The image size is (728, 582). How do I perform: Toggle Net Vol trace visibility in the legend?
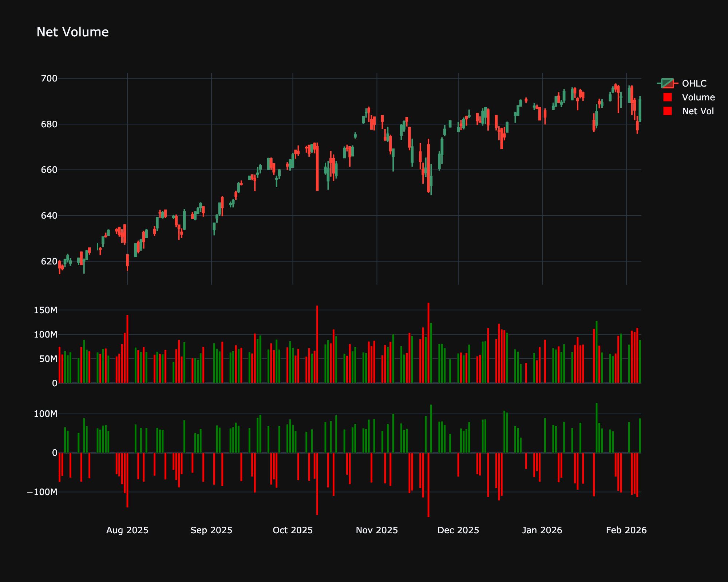[697, 111]
